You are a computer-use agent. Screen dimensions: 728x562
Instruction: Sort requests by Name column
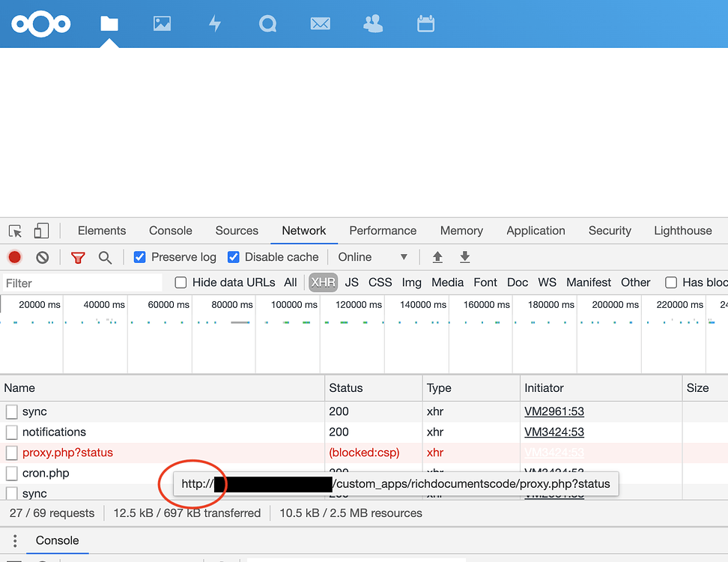pos(162,388)
